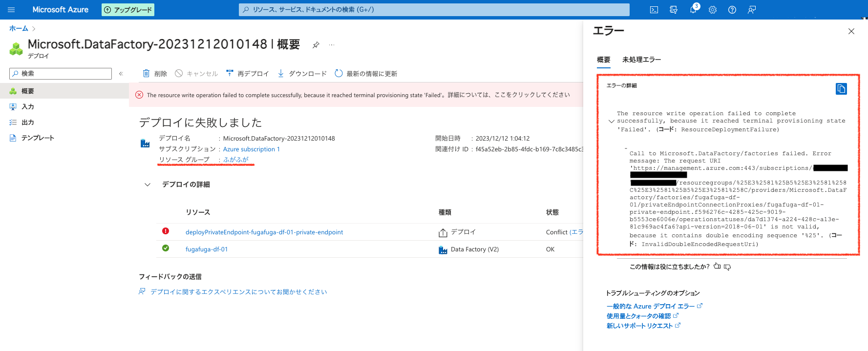This screenshot has height=351, width=868.
Task: Open the help question mark icon
Action: [x=732, y=10]
